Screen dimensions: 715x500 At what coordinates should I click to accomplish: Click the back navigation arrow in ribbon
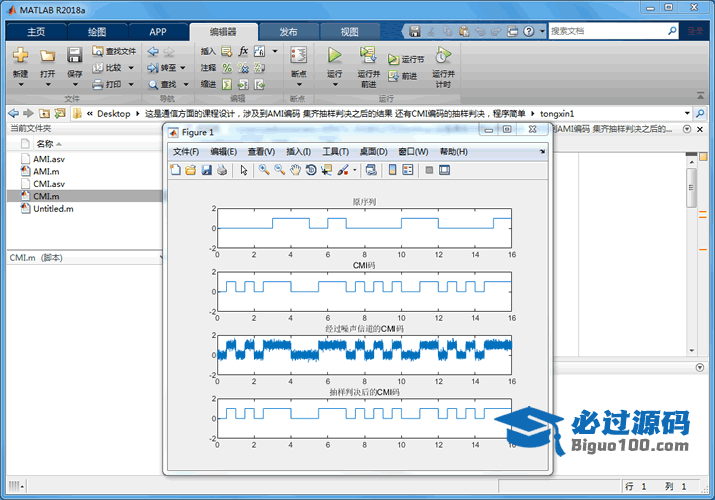pos(153,52)
